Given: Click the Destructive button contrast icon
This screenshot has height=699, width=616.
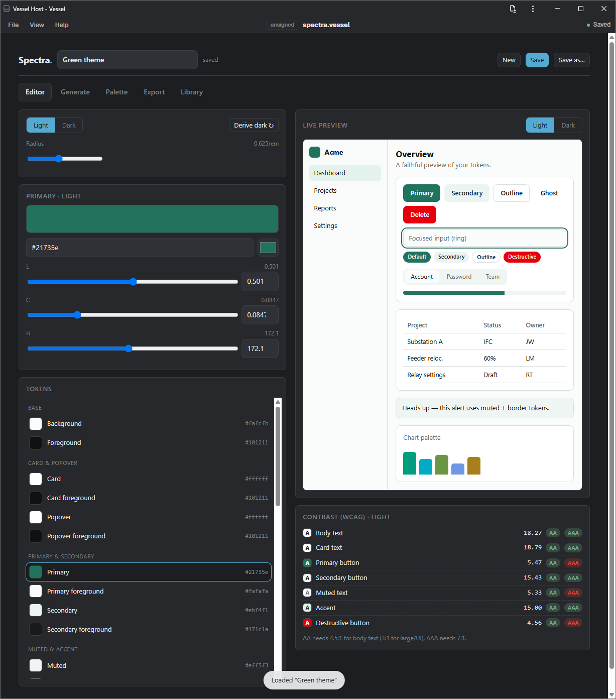Looking at the screenshot, I should tap(307, 623).
